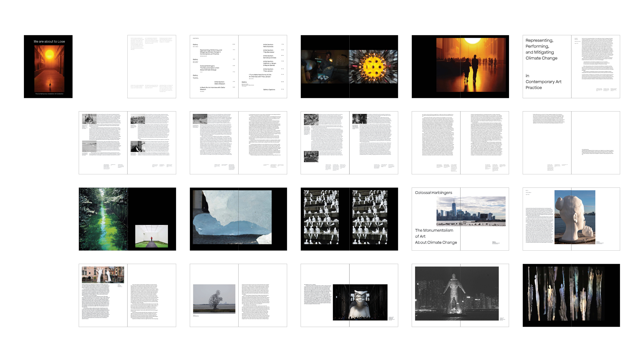Select the green river photo spread
The width and height of the screenshot is (644, 362).
pyautogui.click(x=103, y=219)
